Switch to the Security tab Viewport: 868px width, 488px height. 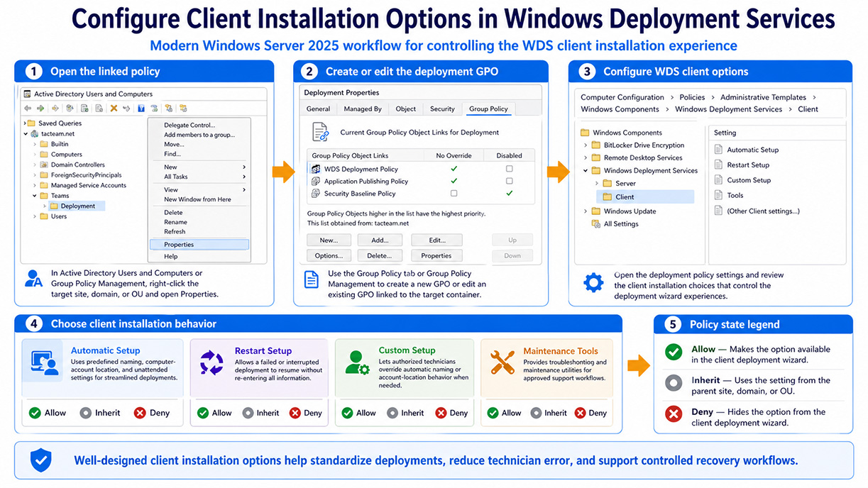click(442, 109)
